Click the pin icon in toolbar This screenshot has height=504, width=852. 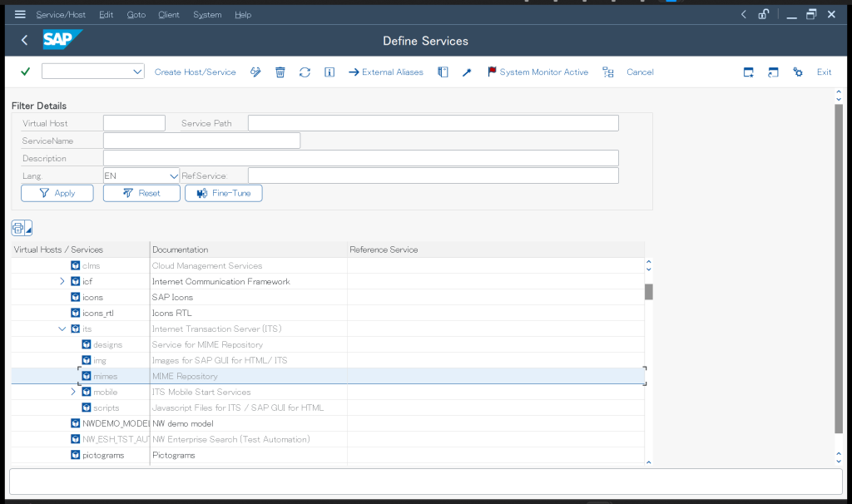coord(467,72)
